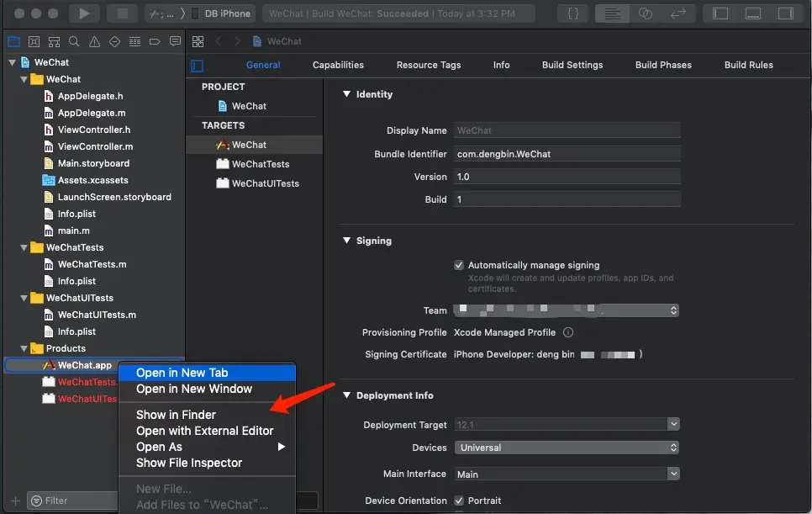
Task: Run the project with the play button
Action: coord(84,13)
